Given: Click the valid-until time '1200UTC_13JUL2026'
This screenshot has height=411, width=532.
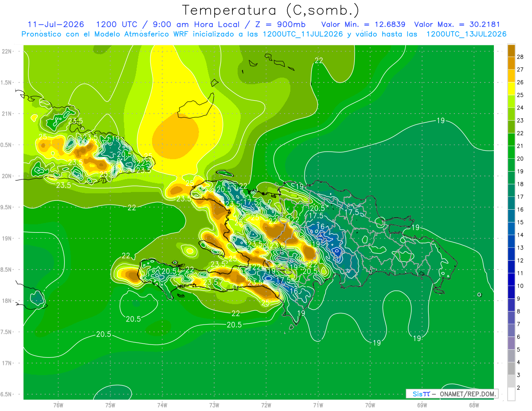Looking at the screenshot, I should (x=466, y=34).
